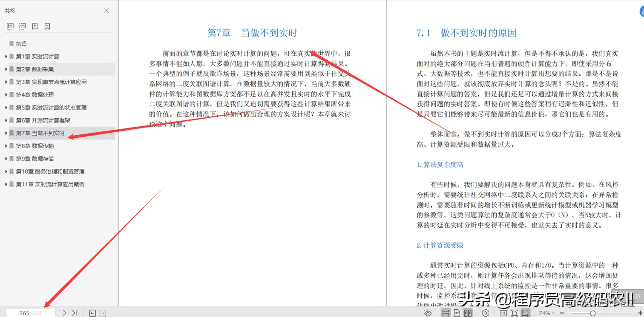Click the previous view back arrow
The image size is (644, 317).
click(x=92, y=313)
